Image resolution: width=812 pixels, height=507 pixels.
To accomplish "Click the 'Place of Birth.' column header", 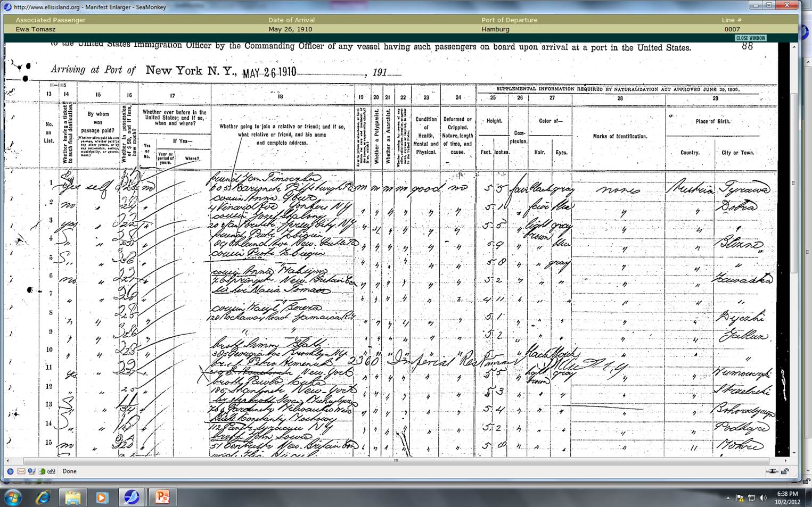I will click(x=713, y=121).
